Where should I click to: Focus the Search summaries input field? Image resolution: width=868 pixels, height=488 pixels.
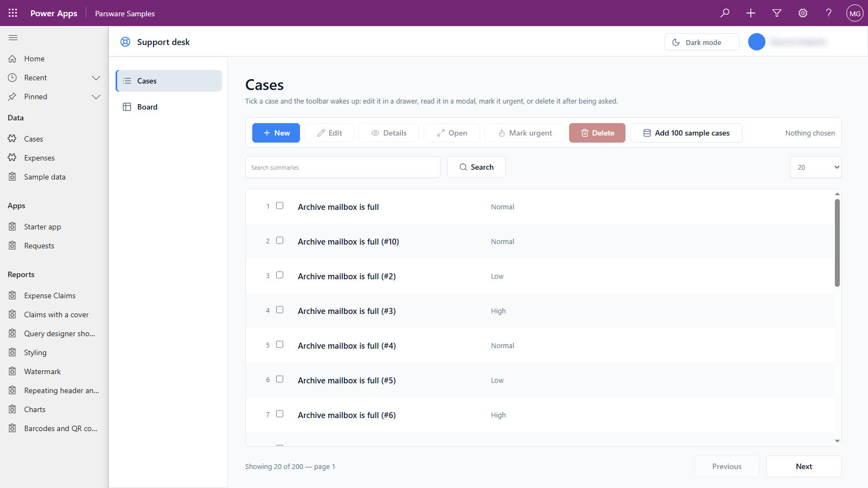[x=343, y=167]
